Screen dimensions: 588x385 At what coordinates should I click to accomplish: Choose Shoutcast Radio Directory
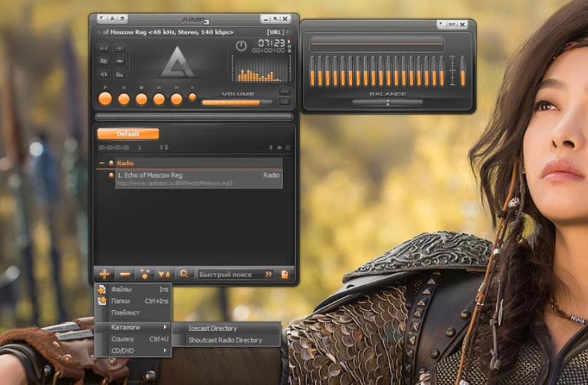coord(225,340)
